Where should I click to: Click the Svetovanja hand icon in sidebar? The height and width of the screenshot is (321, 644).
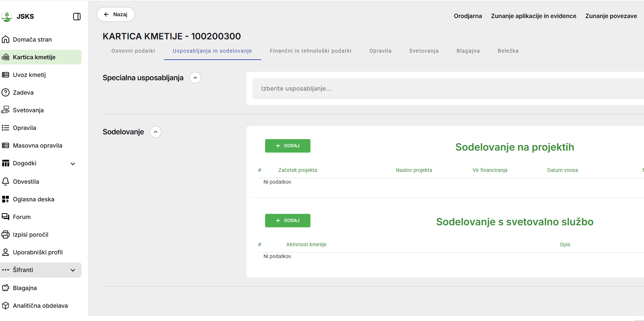(x=6, y=110)
